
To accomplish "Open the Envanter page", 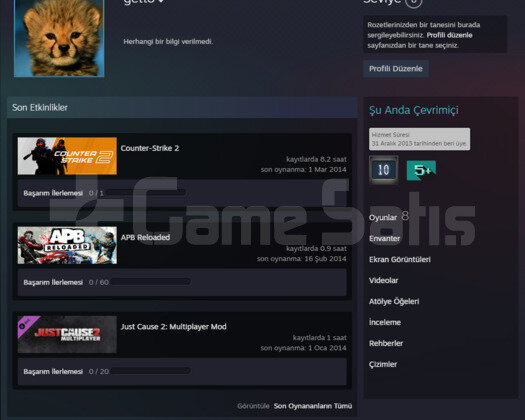I will click(384, 238).
